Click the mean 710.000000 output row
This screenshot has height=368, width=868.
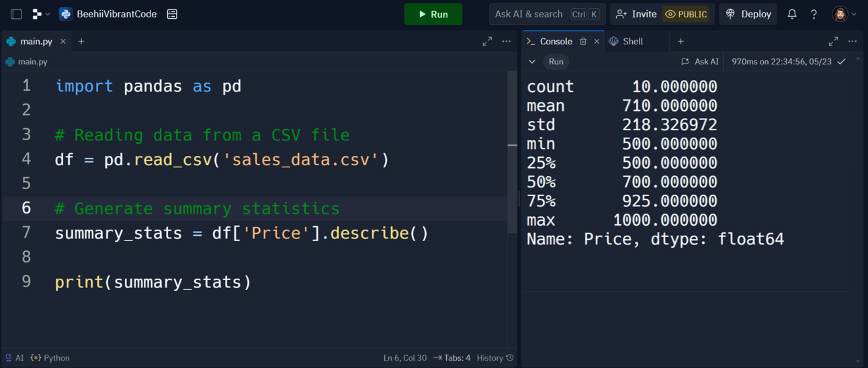coord(622,105)
